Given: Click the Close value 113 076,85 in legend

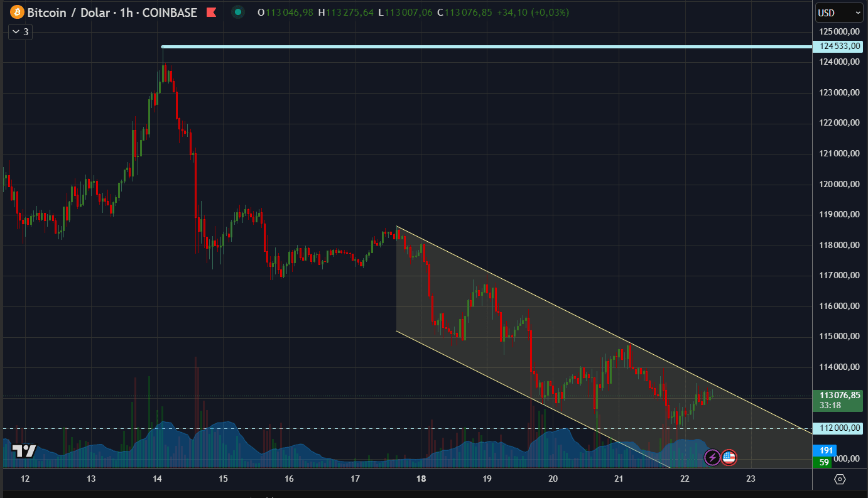Looking at the screenshot, I should [x=469, y=13].
